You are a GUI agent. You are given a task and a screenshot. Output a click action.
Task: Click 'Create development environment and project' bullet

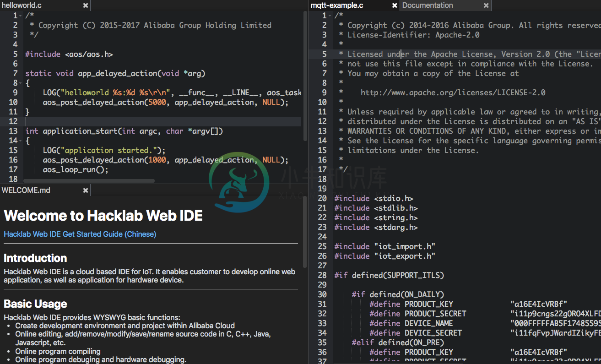point(125,326)
